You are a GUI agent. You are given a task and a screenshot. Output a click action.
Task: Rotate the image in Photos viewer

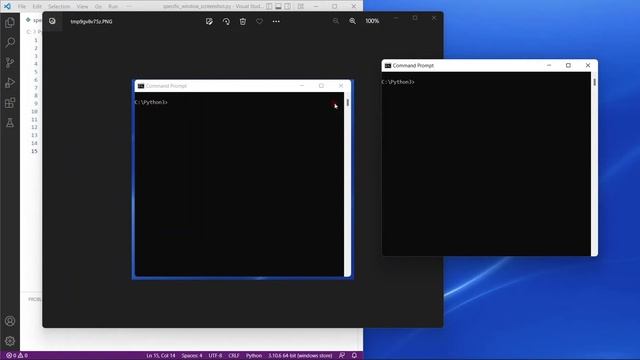pyautogui.click(x=226, y=21)
